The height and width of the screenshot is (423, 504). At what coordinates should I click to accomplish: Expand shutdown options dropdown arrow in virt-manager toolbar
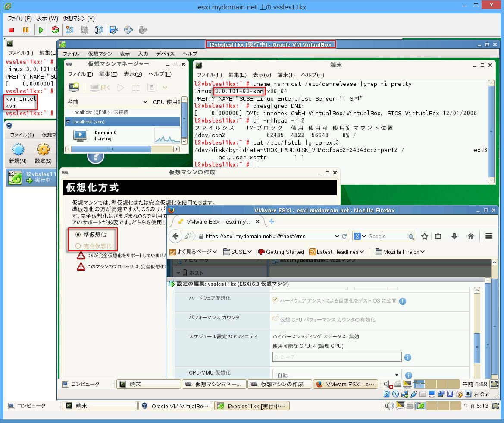(x=165, y=88)
